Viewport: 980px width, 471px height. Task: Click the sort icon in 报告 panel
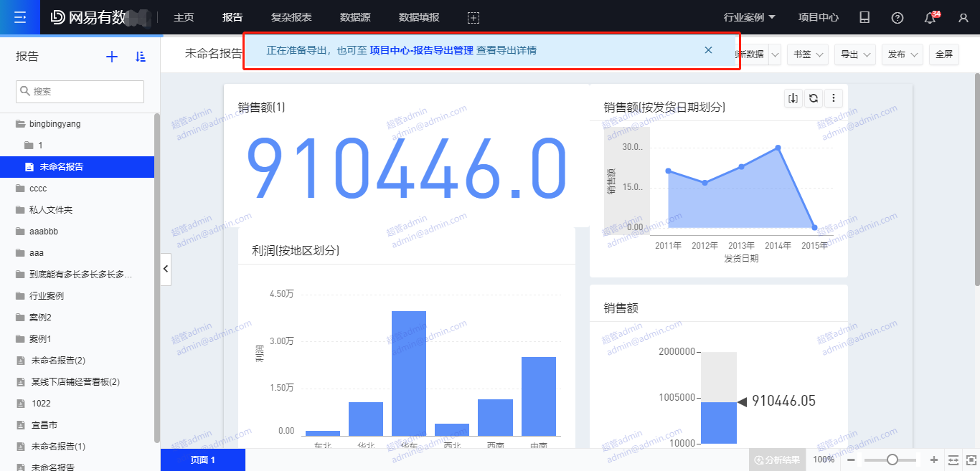click(141, 57)
